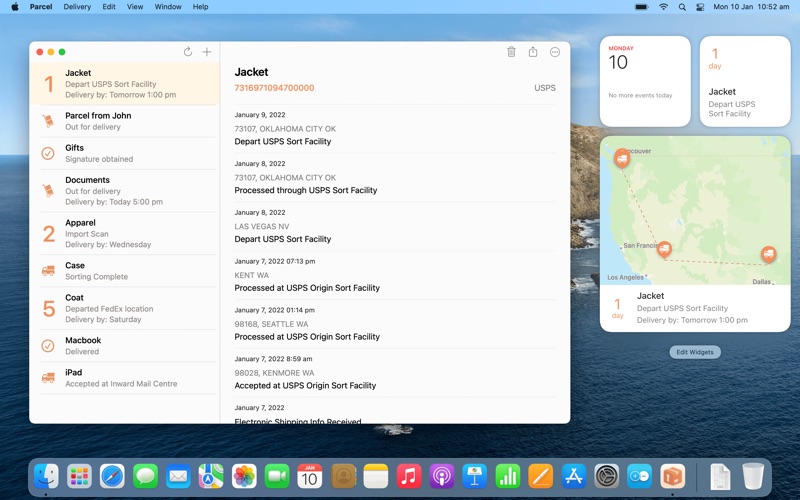The height and width of the screenshot is (500, 800).
Task: Click the truck icon beside Case
Action: 48,270
